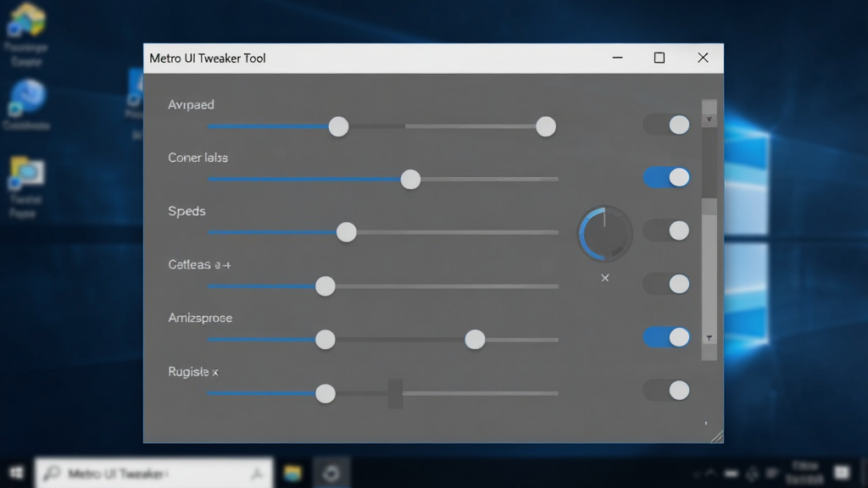Close the Metro UI Tweaker Tool window
Image resolution: width=868 pixels, height=488 pixels.
(x=703, y=58)
